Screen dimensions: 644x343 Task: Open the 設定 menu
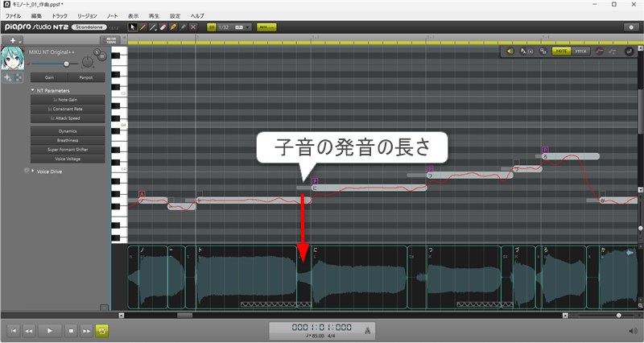pyautogui.click(x=175, y=16)
